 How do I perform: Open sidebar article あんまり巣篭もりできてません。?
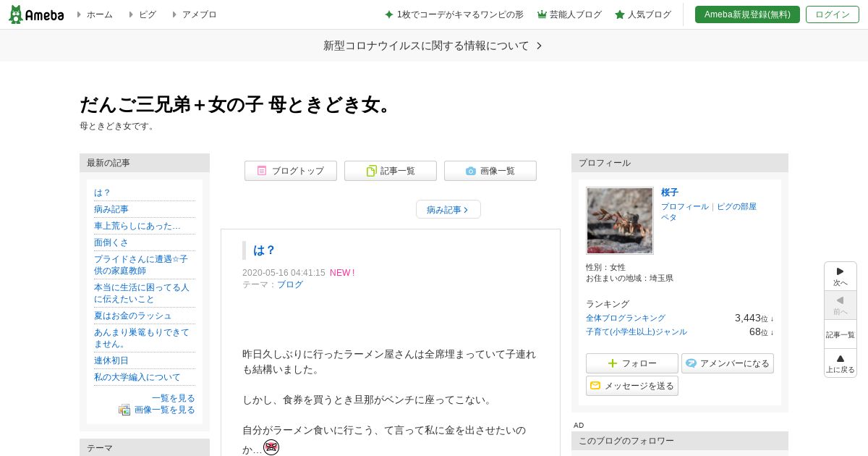(x=142, y=338)
